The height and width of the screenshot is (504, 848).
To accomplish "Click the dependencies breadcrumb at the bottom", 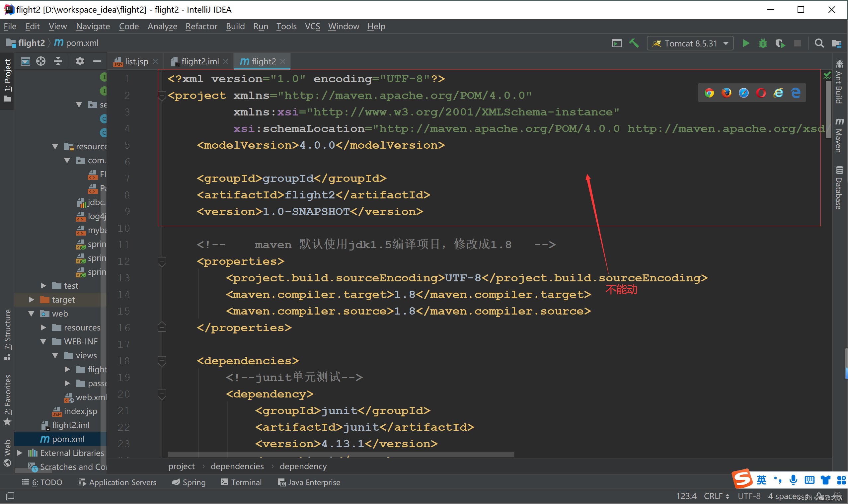I will (x=237, y=466).
